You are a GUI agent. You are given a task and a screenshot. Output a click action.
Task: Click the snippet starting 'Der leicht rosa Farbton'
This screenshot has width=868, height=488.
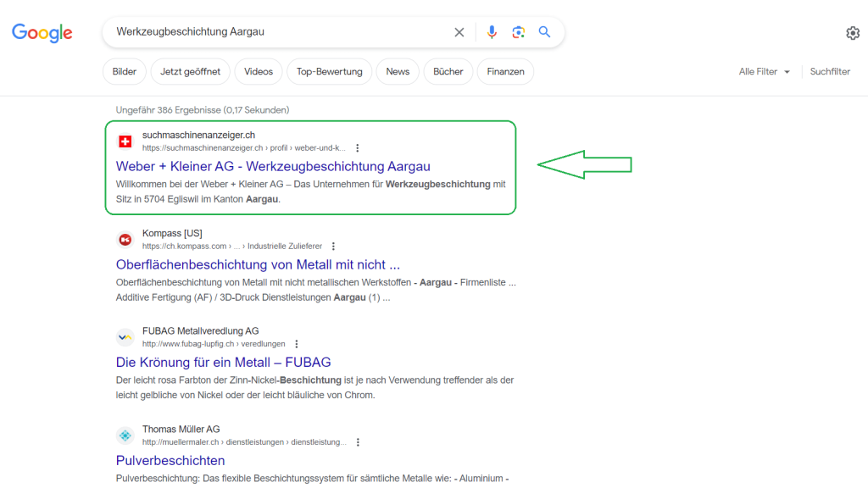315,387
